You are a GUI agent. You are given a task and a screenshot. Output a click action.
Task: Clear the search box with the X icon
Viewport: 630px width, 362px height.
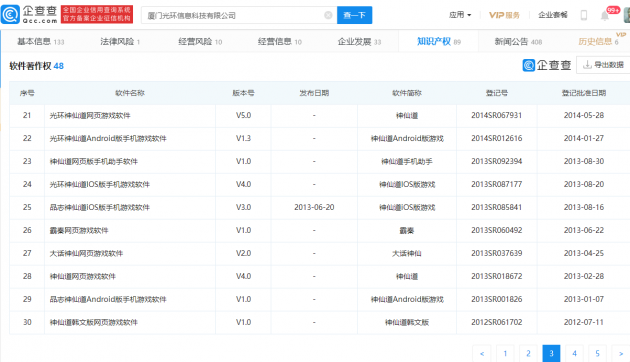(x=328, y=15)
